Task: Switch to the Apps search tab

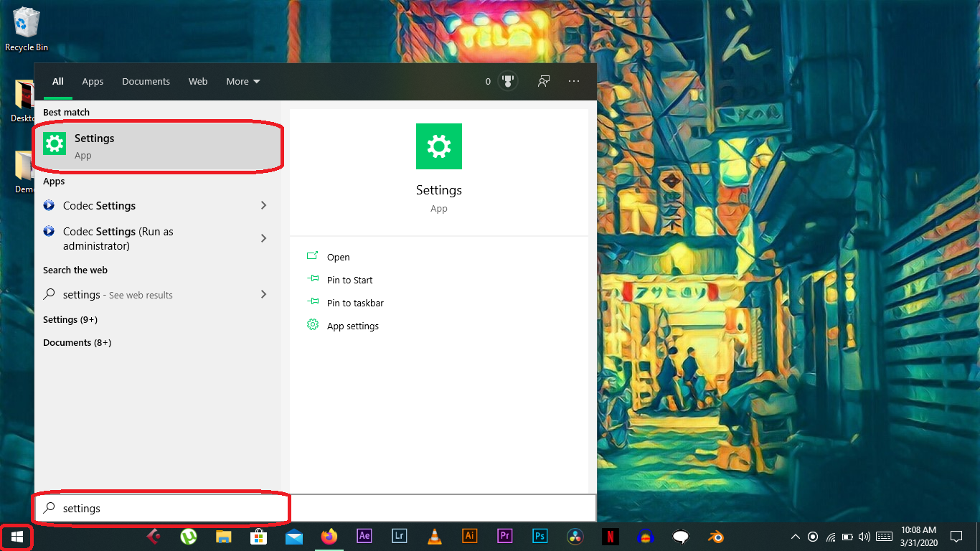Action: 93,81
